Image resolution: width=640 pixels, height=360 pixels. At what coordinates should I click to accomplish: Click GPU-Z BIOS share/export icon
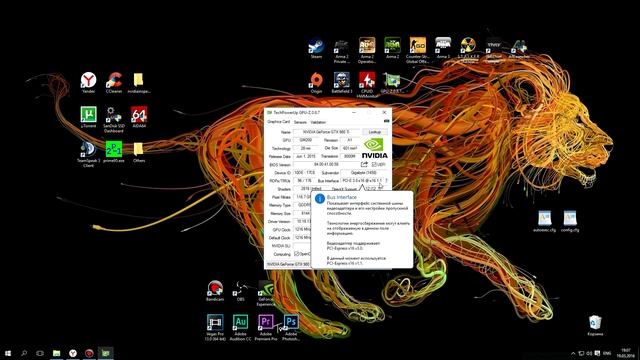pos(364,164)
